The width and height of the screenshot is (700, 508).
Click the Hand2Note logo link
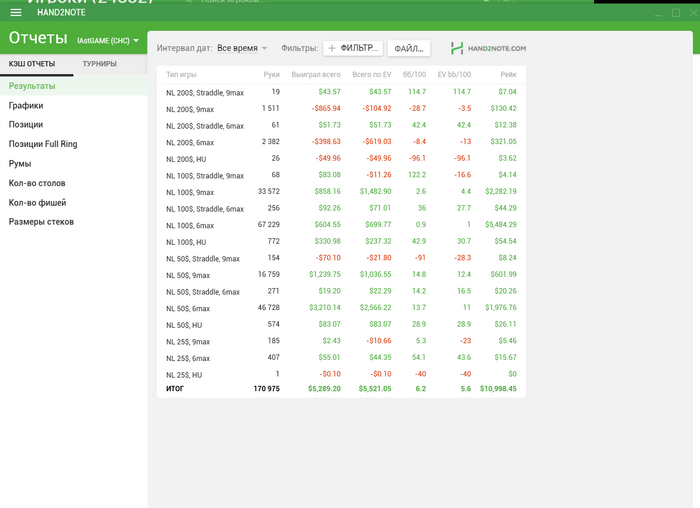[x=488, y=48]
